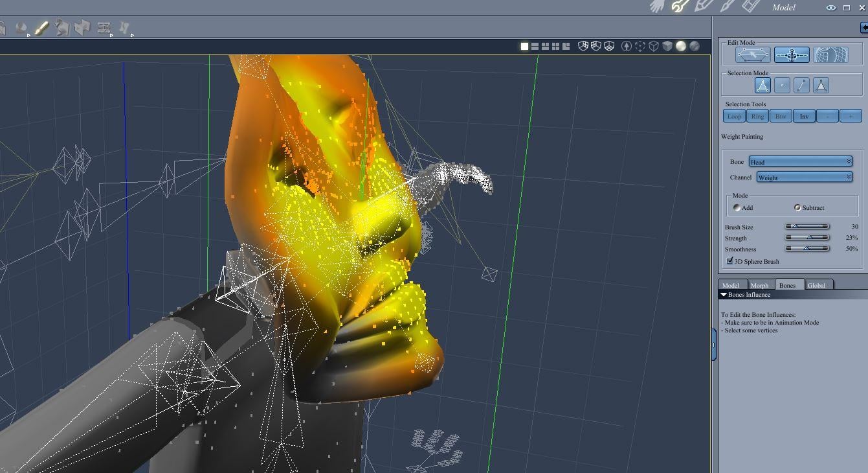868x473 pixels.
Task: Shrink selection with the minus button
Action: point(827,116)
